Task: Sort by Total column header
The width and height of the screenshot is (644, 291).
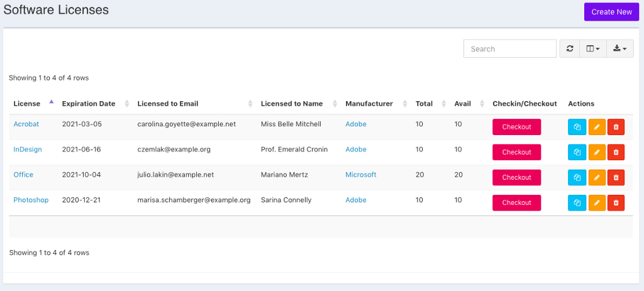Action: tap(424, 104)
